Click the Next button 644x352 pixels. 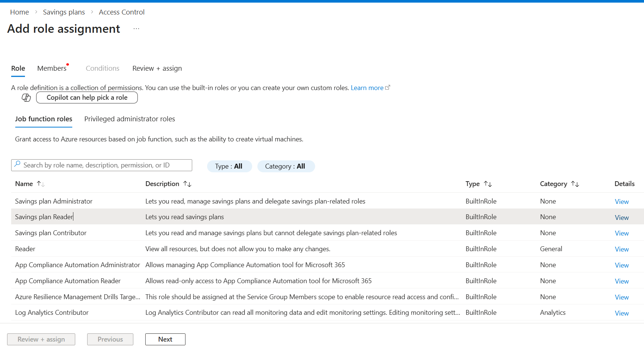[x=165, y=339]
